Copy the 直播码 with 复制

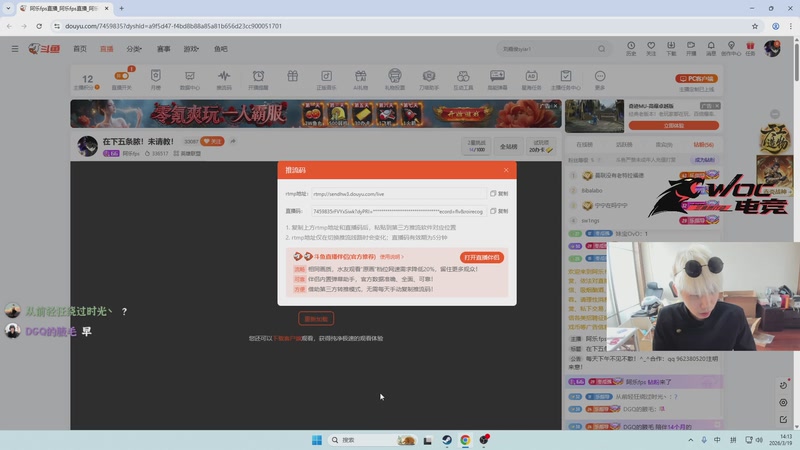tap(499, 211)
